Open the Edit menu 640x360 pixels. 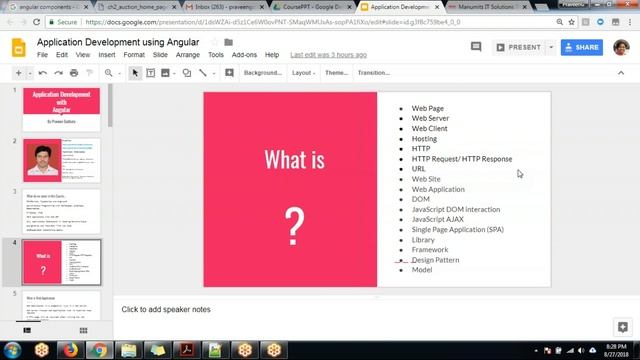coord(62,55)
